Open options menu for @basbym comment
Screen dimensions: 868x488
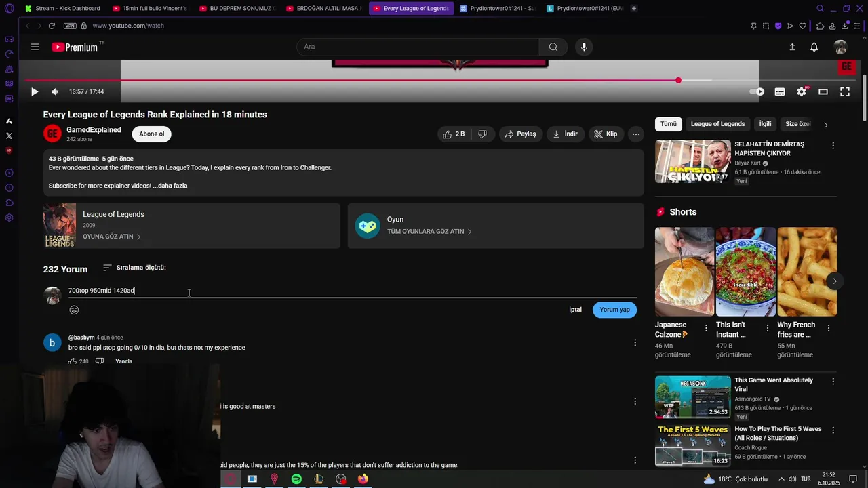tap(635, 342)
